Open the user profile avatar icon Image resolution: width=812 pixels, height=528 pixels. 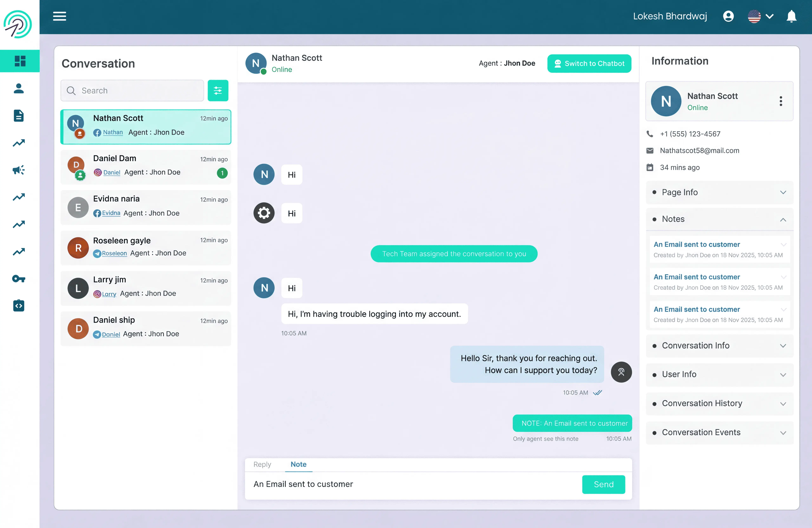point(728,16)
